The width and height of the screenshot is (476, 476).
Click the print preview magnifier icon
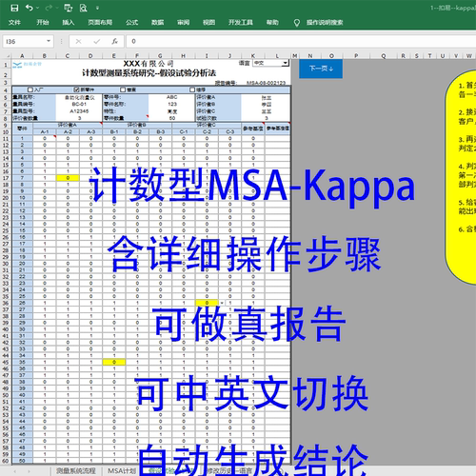point(83,8)
